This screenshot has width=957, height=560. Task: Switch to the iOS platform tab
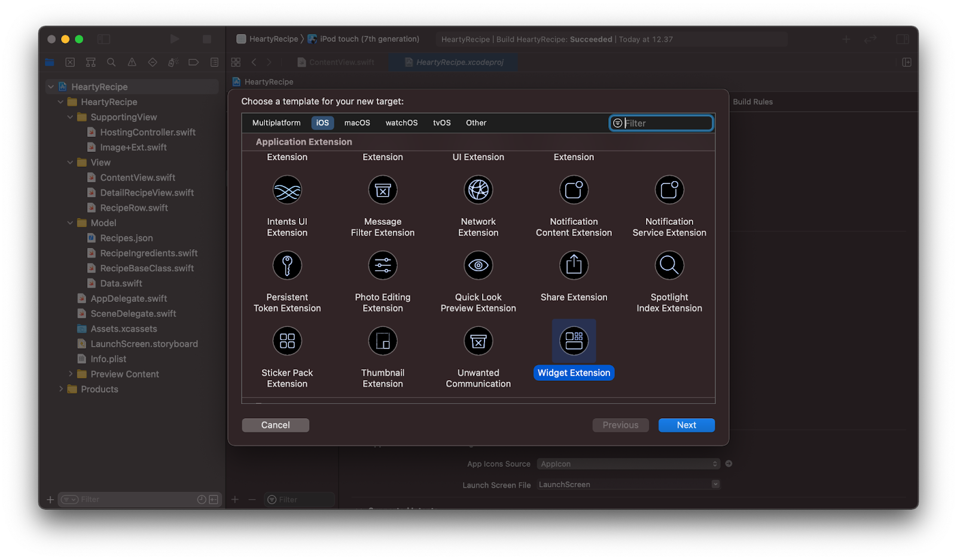click(x=322, y=123)
